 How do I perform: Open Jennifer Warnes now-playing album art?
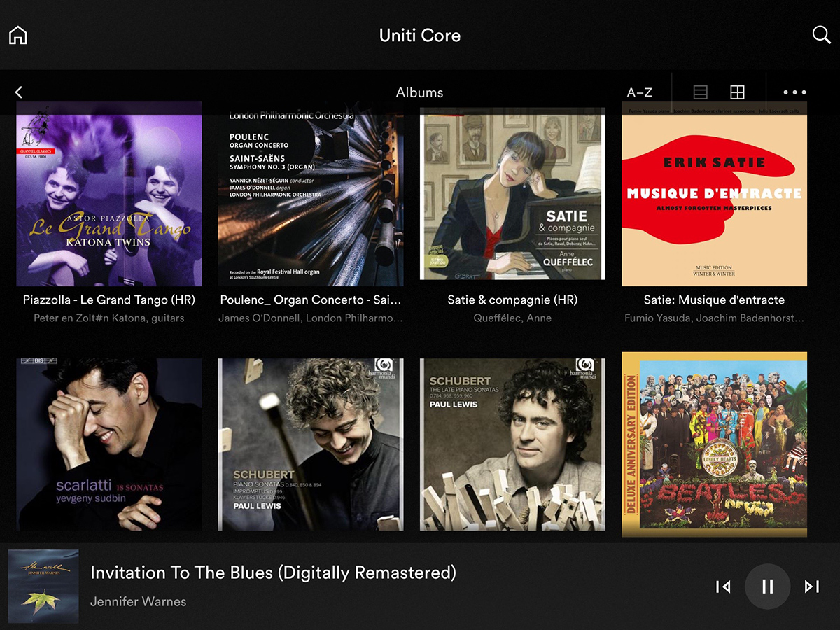[x=43, y=587]
